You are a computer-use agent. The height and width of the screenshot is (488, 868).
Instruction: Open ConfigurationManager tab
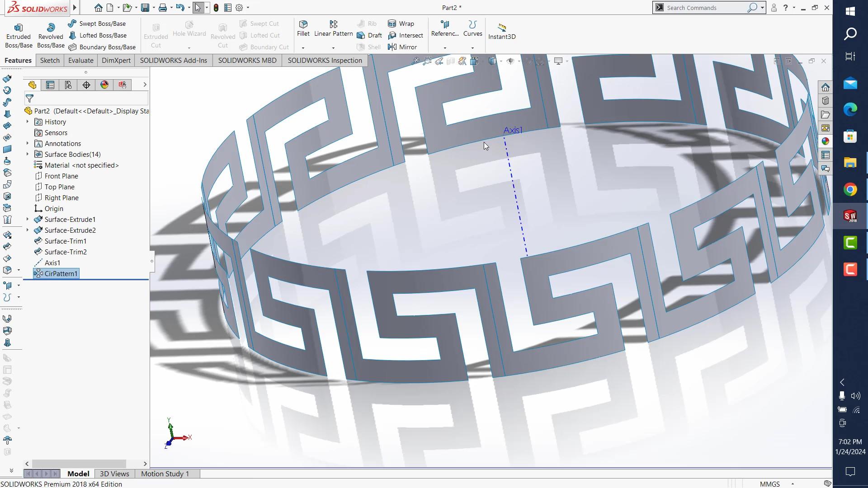(x=68, y=85)
